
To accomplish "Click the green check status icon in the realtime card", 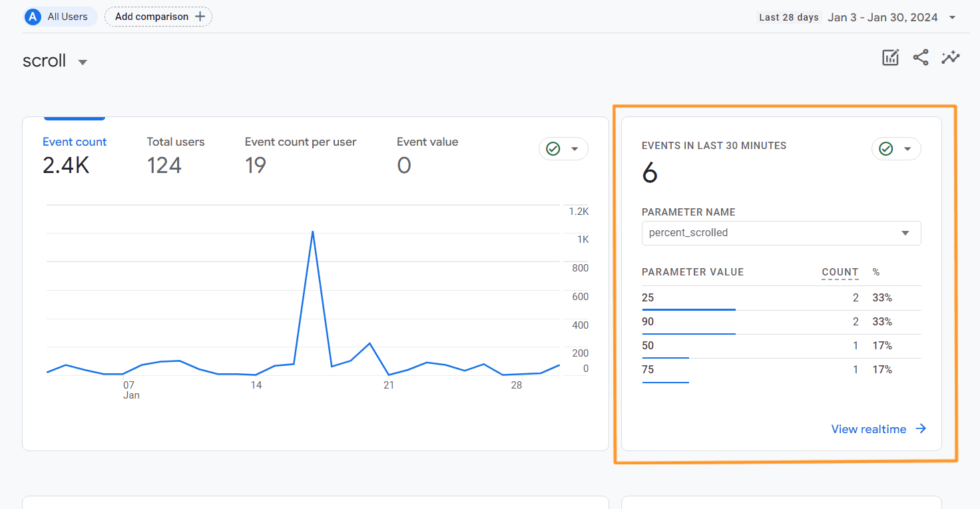I will [886, 149].
